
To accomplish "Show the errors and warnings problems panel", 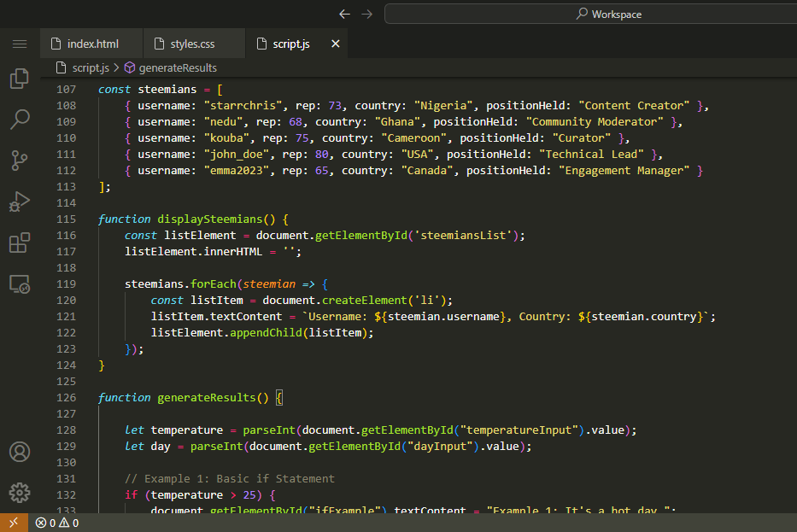I will pyautogui.click(x=57, y=523).
